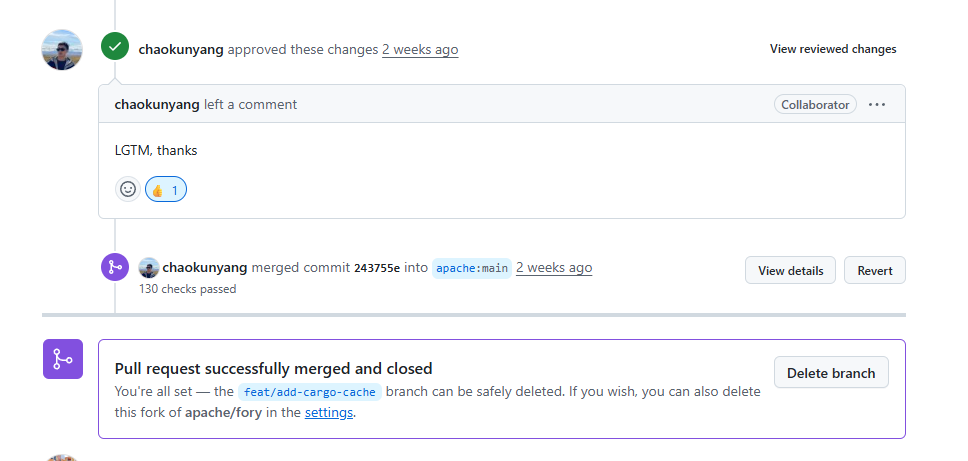This screenshot has height=461, width=968.
Task: Click small chaokunyang avatar beside merge event
Action: click(x=149, y=268)
